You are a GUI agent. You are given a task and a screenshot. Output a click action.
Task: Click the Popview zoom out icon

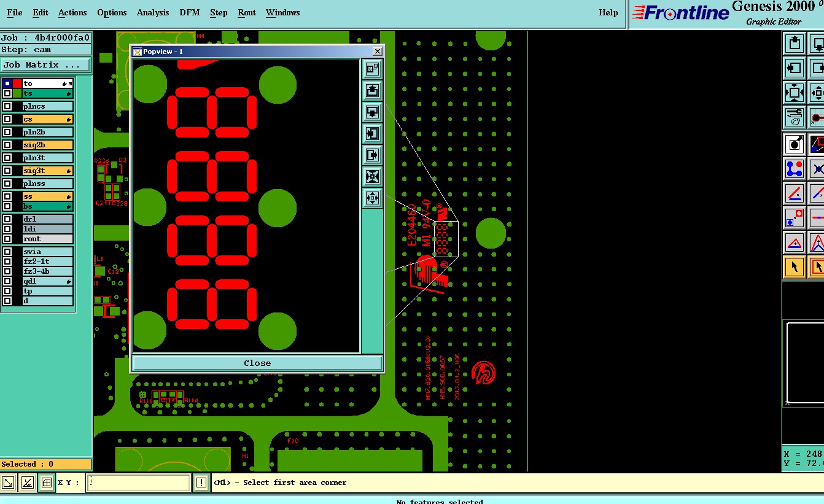click(372, 198)
